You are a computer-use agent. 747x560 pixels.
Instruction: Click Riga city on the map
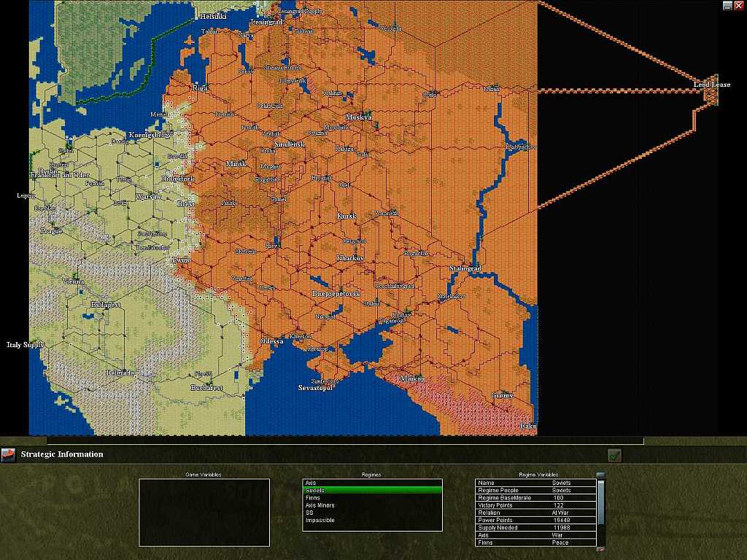point(200,88)
